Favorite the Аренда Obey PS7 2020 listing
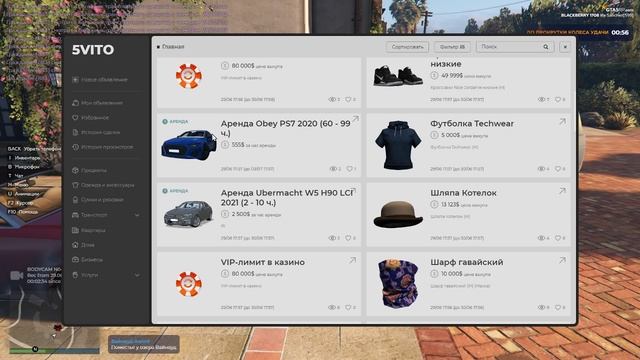The image size is (640, 360). [349, 169]
